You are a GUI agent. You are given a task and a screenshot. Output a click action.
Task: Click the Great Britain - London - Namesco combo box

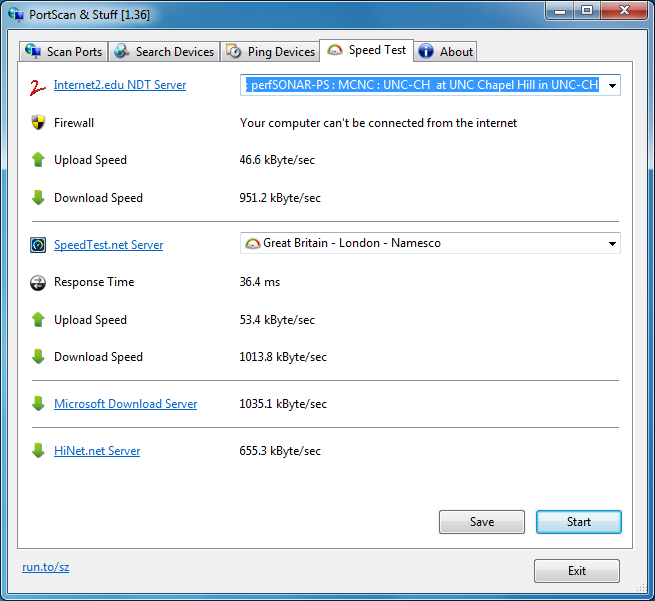(430, 243)
